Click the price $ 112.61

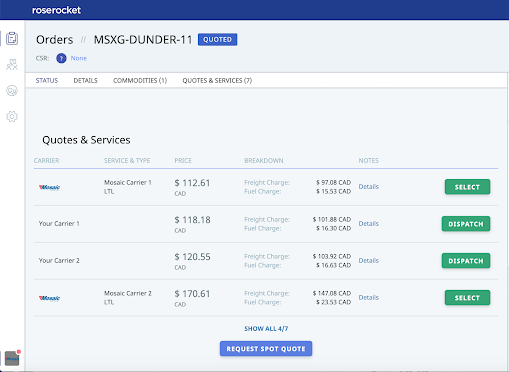[x=192, y=183]
